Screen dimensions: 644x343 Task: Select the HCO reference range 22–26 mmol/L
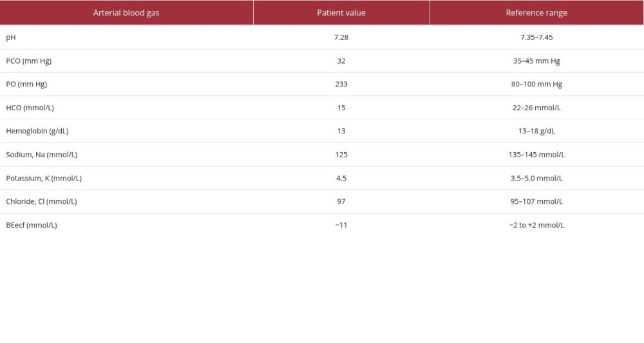[536, 108]
